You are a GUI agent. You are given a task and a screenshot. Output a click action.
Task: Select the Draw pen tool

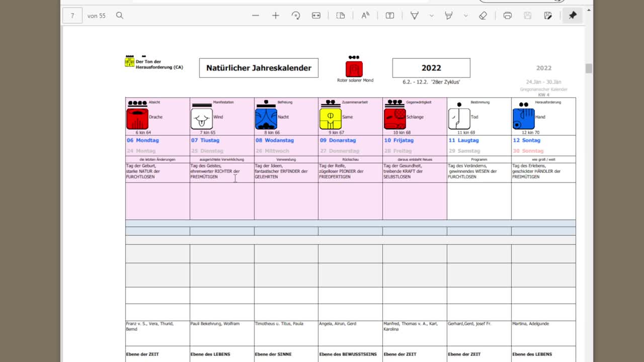click(x=415, y=16)
